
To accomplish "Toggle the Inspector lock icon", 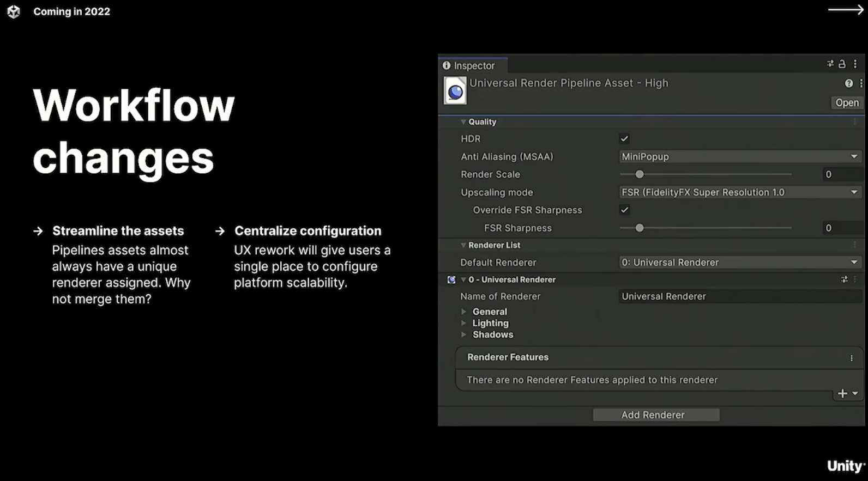I will pos(842,64).
